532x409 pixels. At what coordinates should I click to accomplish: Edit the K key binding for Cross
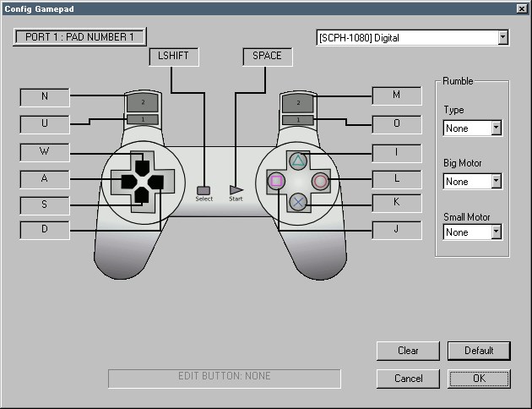click(x=397, y=203)
